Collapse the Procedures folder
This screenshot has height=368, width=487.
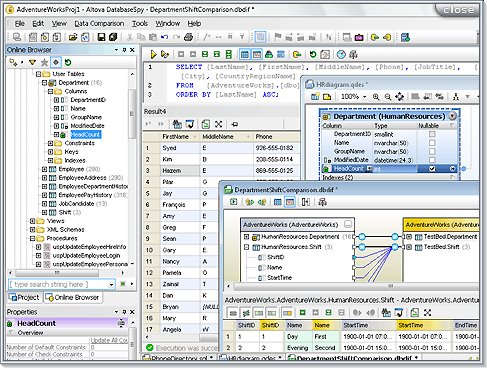click(32, 238)
